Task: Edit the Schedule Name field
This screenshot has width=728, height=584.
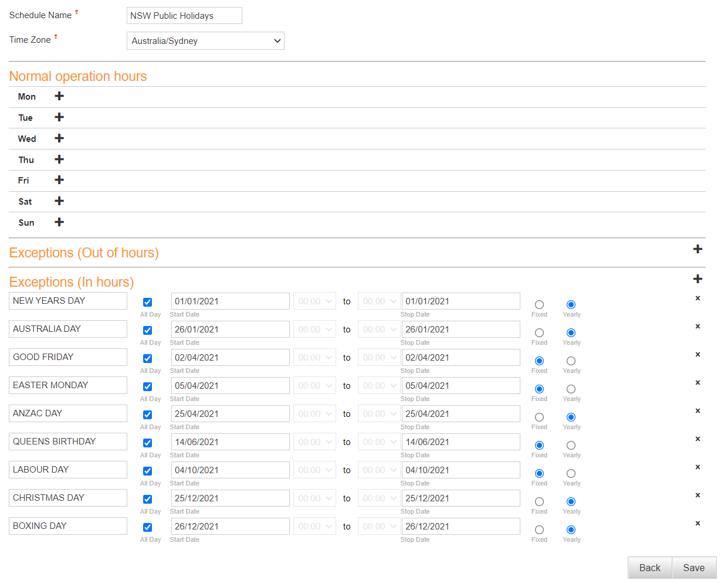Action: [184, 16]
